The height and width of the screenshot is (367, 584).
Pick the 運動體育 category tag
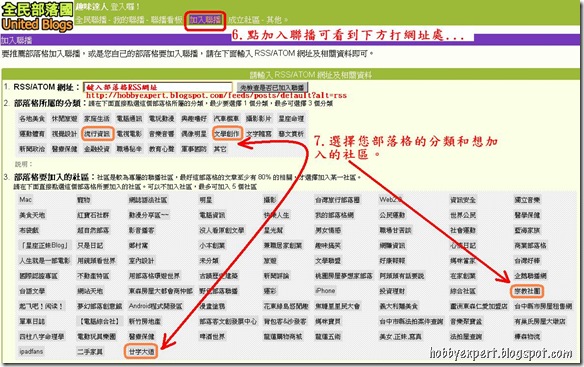pos(32,134)
